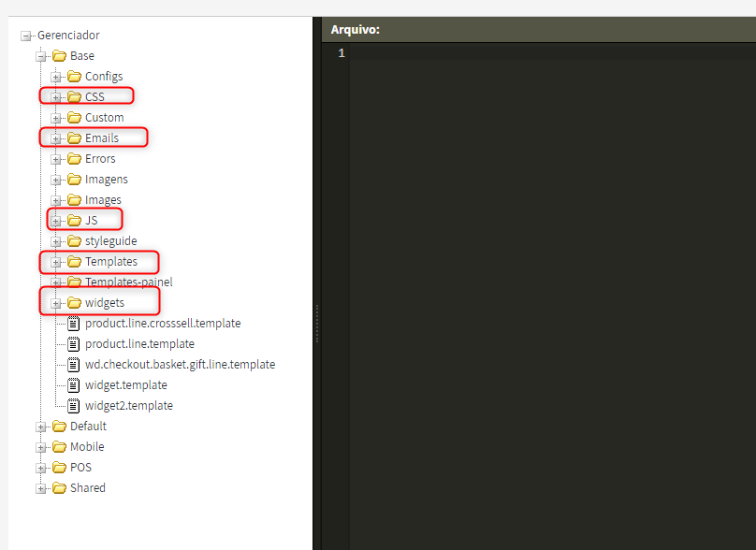Screen dimensions: 756x550
Task: Expand the Default folder plus sign
Action: 41,427
